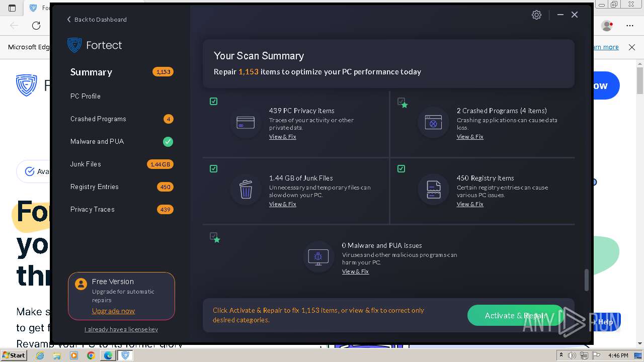Open PC Profile section
The image size is (644, 362).
[86, 96]
